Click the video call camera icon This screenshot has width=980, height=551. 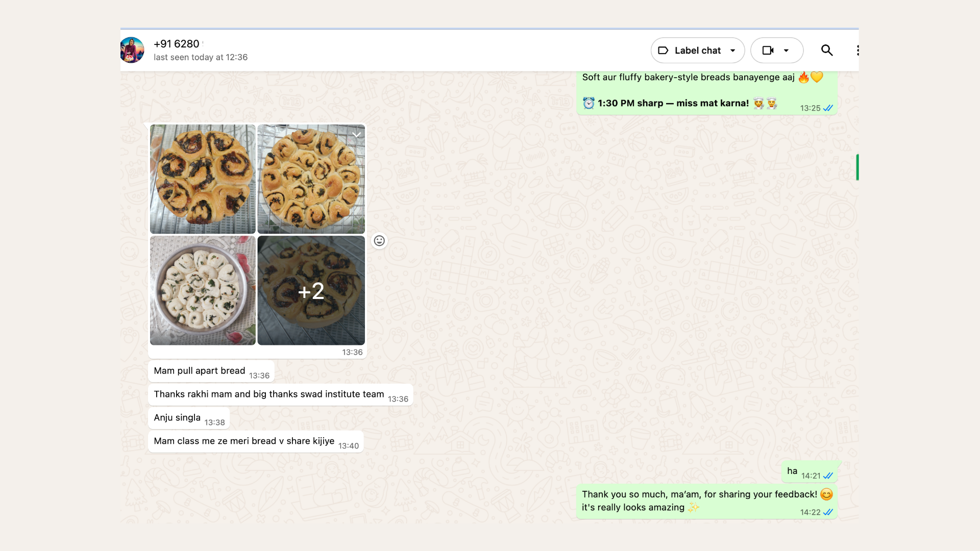[x=768, y=50]
